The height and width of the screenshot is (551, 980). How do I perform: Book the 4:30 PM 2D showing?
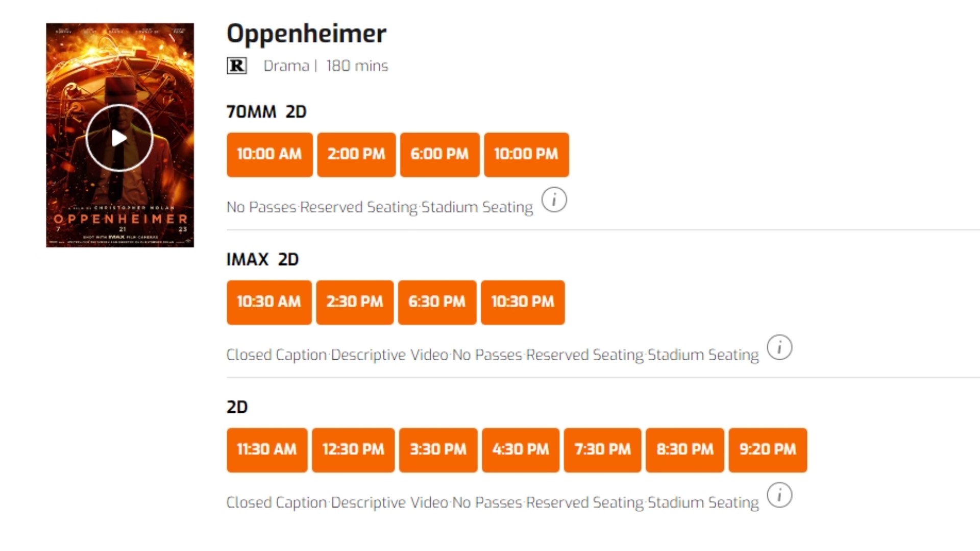pos(520,450)
